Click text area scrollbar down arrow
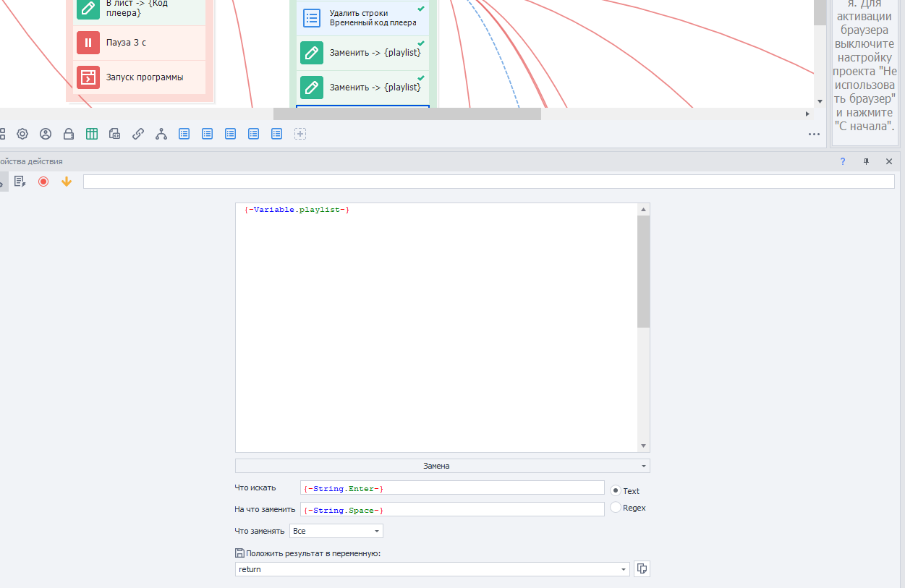This screenshot has height=588, width=905. point(644,446)
